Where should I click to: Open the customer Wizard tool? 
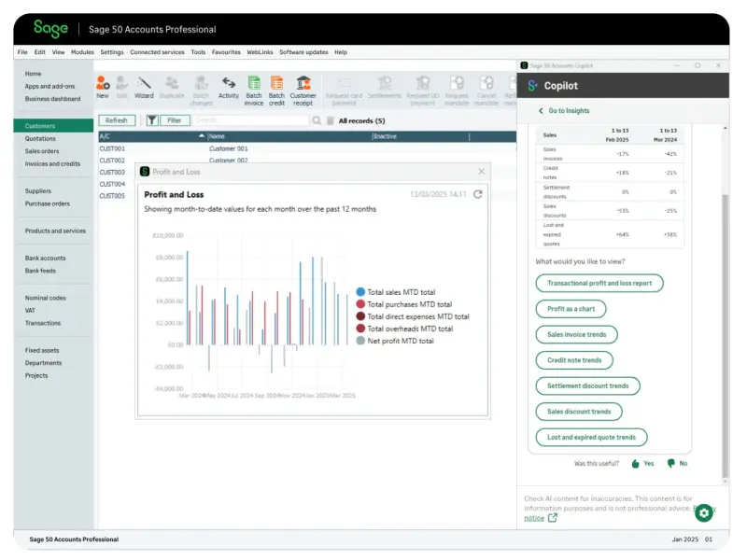144,84
